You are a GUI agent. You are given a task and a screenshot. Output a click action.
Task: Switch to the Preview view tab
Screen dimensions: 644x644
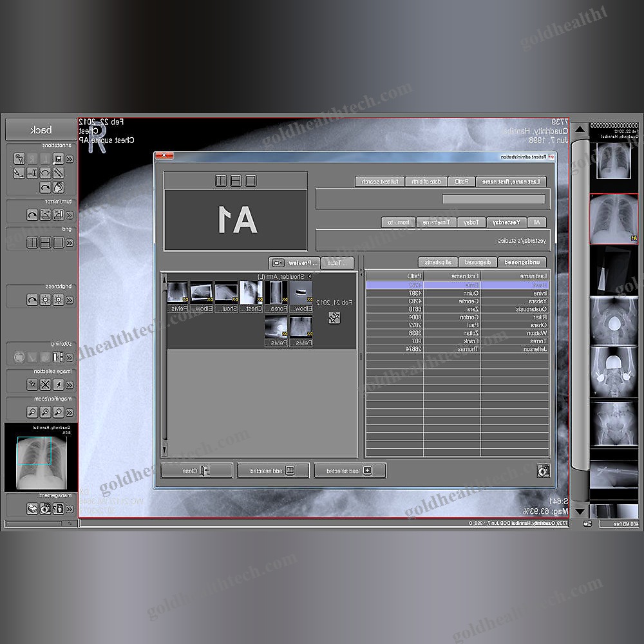(x=294, y=263)
